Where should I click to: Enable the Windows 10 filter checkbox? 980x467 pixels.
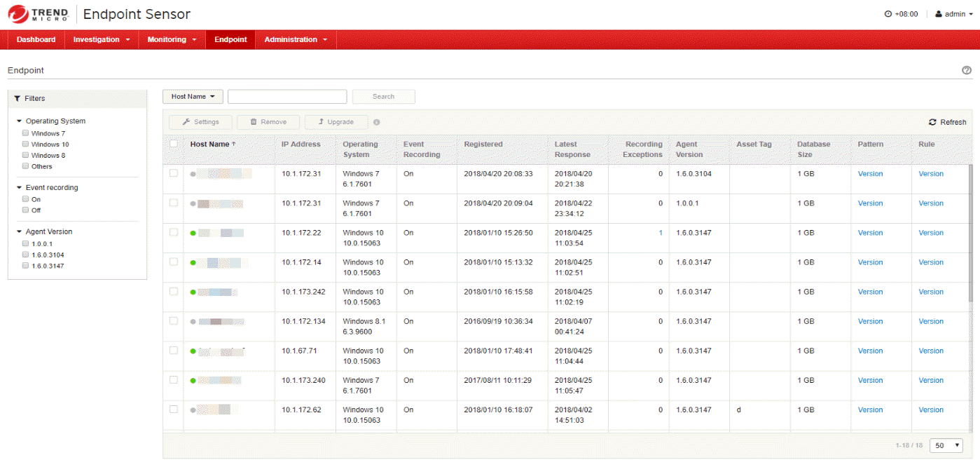click(x=25, y=144)
